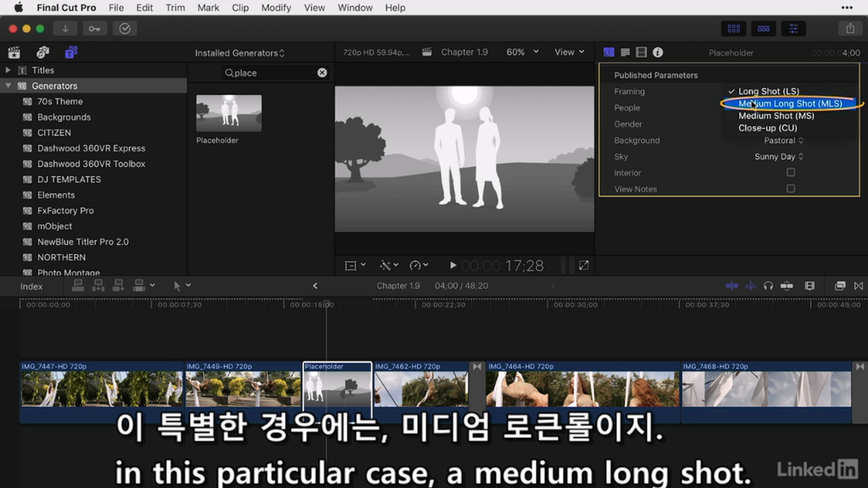Open the Generator inspector tab icon

(608, 52)
